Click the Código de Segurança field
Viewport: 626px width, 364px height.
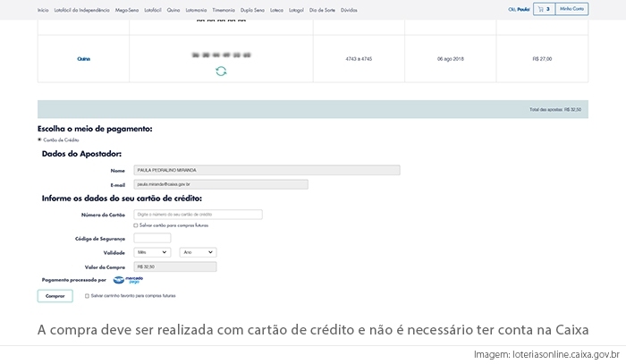[x=151, y=238]
